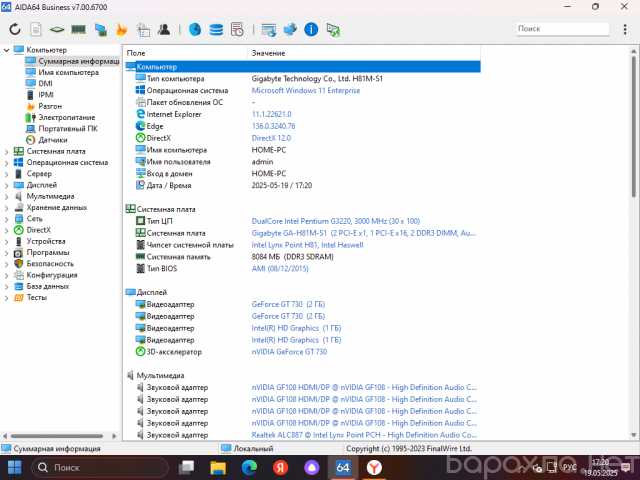Click the Локальный status bar entry

253,449
